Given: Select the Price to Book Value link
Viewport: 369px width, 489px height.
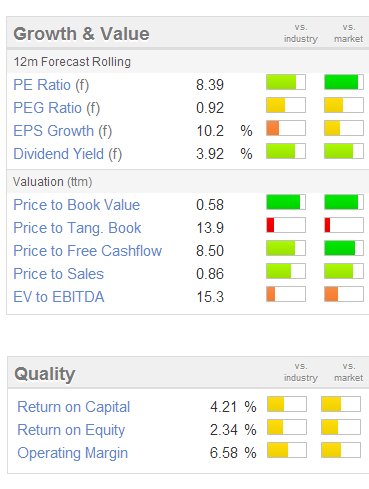Looking at the screenshot, I should 77,205.
